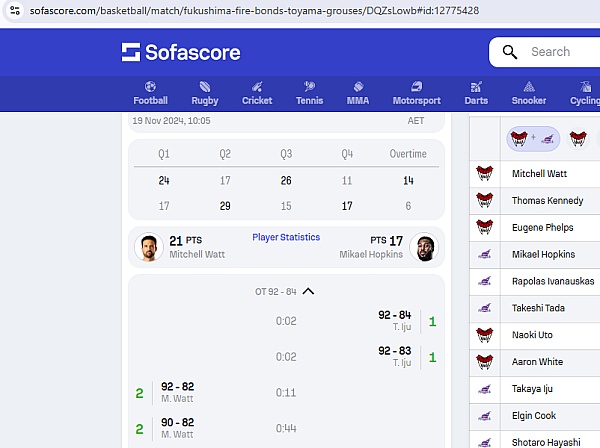Click team logo beside Takeshi Tada row

[x=484, y=308]
